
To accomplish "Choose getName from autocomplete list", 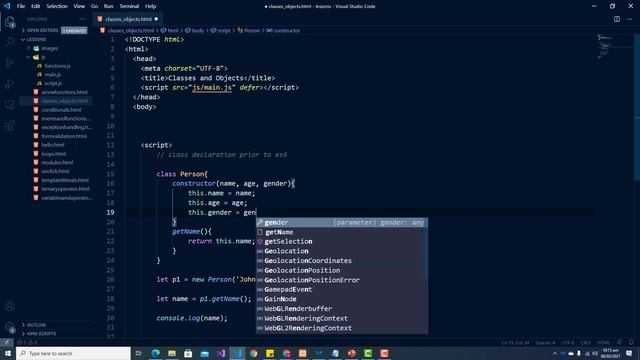I will point(342,232).
